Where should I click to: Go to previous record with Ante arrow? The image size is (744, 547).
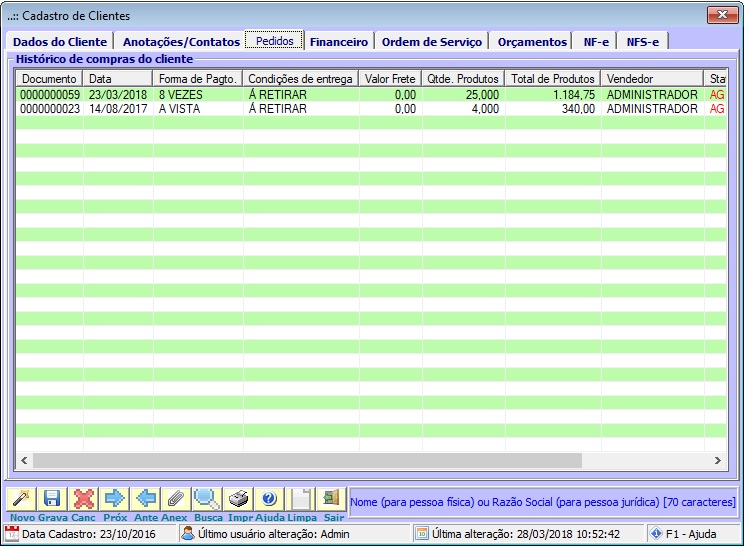point(145,499)
